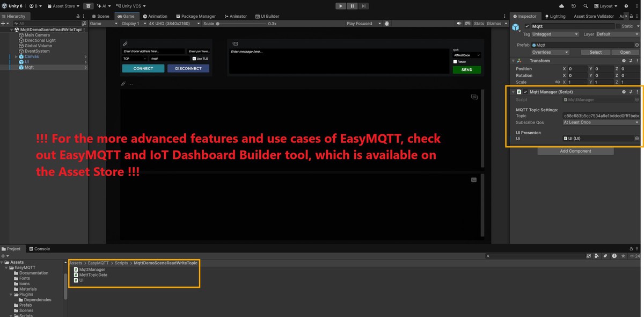The height and width of the screenshot is (317, 644).
Task: Click the broker address input field
Action: coord(153,51)
